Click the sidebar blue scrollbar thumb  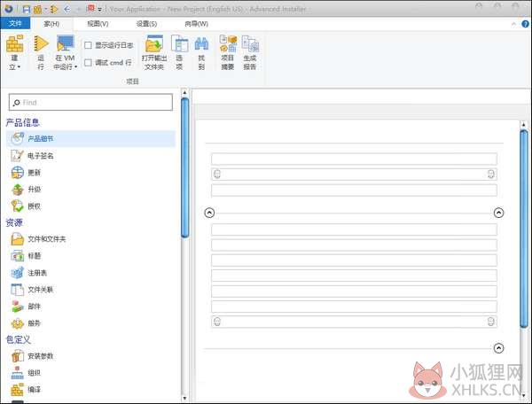pos(185,167)
